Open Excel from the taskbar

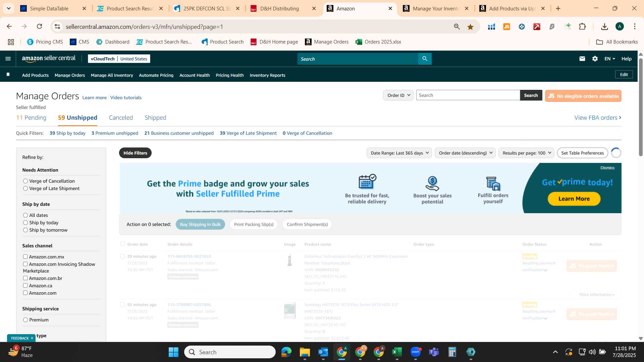(397, 352)
